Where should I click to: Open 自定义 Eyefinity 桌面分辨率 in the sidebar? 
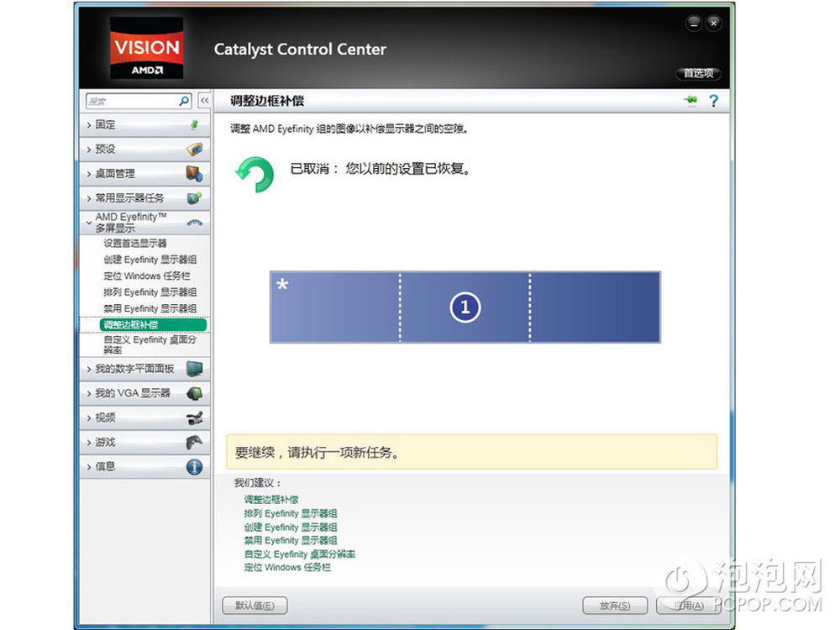click(150, 344)
